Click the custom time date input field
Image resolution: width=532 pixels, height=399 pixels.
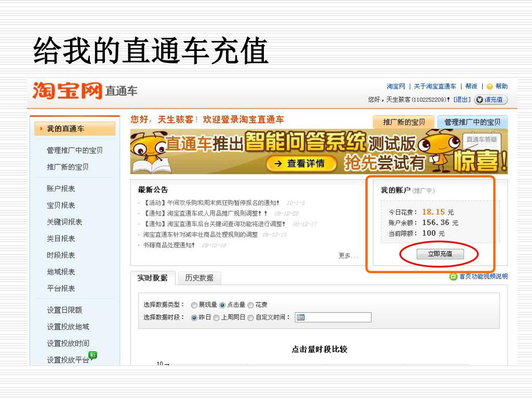[333, 317]
